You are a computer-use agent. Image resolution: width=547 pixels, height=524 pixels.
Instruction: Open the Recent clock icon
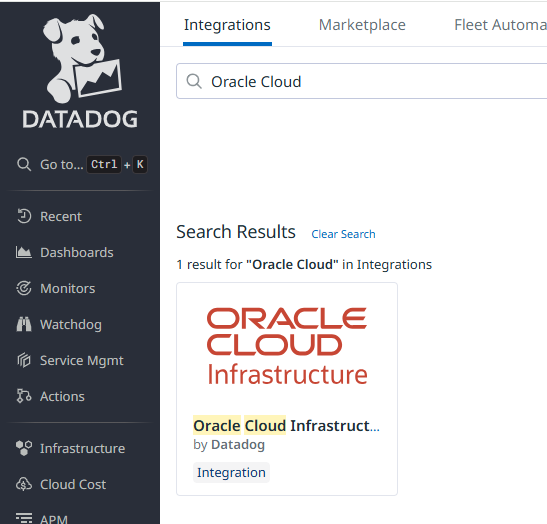24,216
